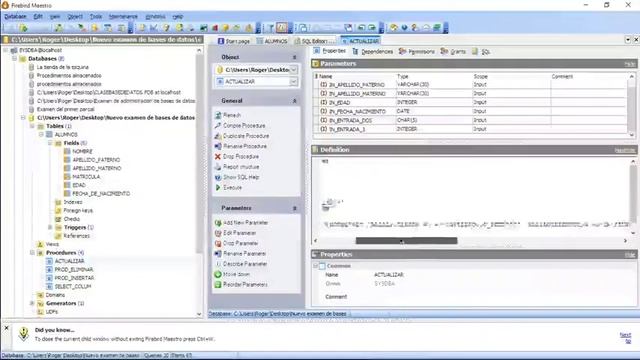Switch to the ALUMNOS tab
Viewport: 640px width, 360px height.
272,41
